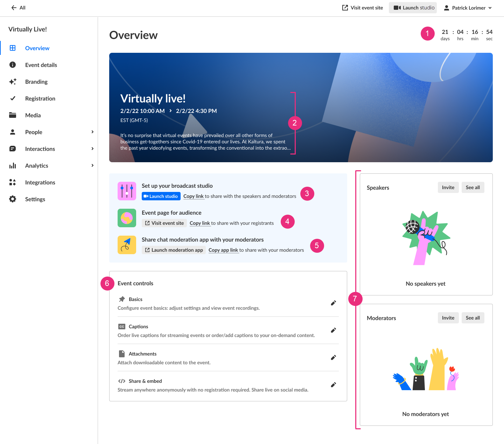This screenshot has height=444, width=504.
Task: Click the user avatar icon beside Patrick Lorimer
Action: pyautogui.click(x=447, y=8)
